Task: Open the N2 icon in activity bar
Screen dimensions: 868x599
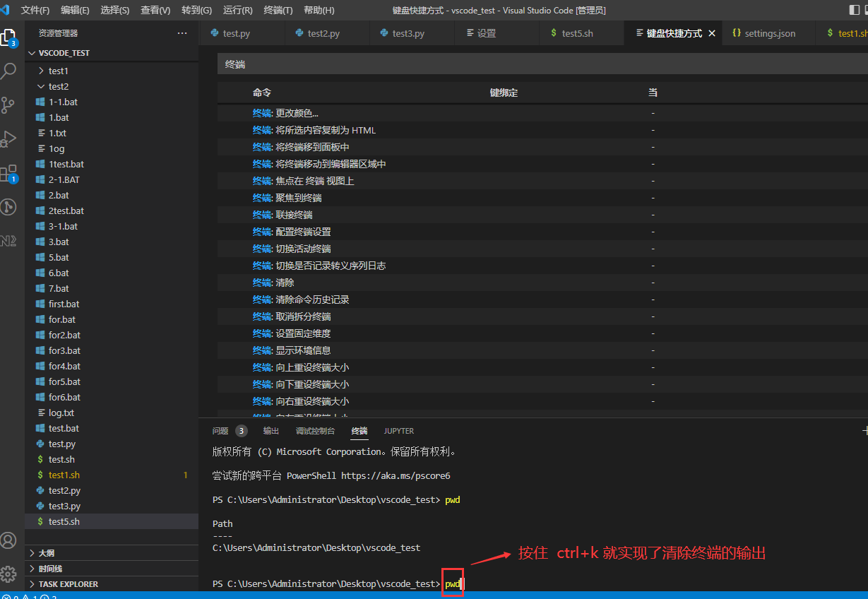Action: (x=8, y=241)
